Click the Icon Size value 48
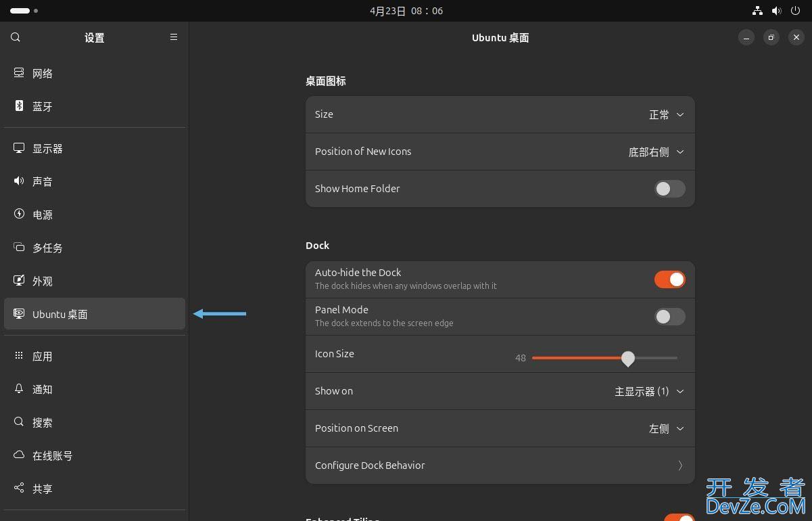The height and width of the screenshot is (521, 812). point(521,358)
